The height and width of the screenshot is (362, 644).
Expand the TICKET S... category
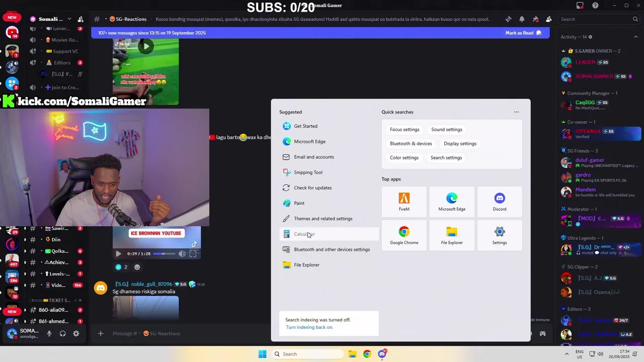[53, 300]
